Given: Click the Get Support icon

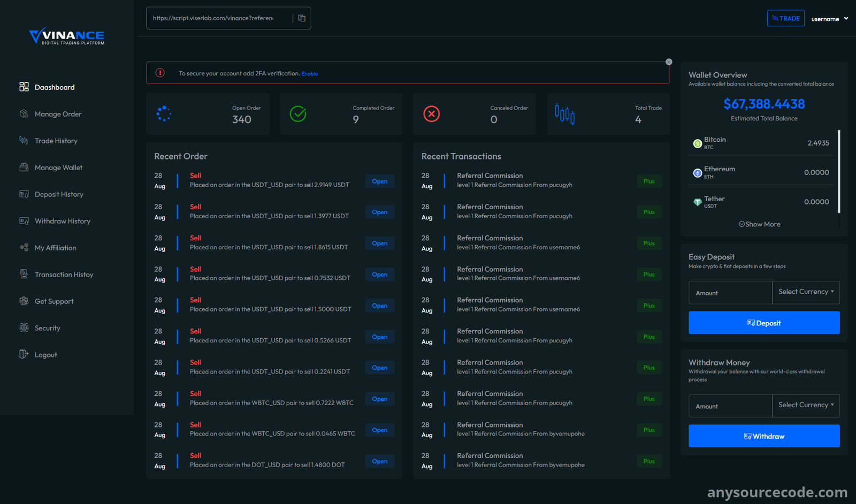Looking at the screenshot, I should 24,301.
